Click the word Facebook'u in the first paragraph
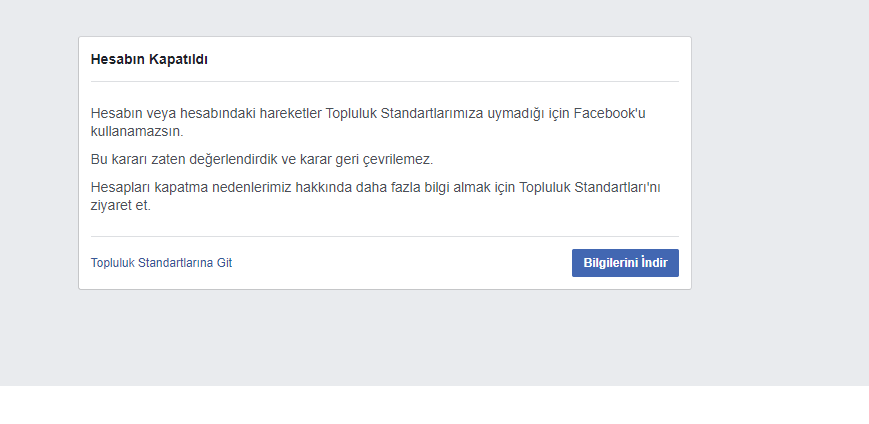 [610, 113]
